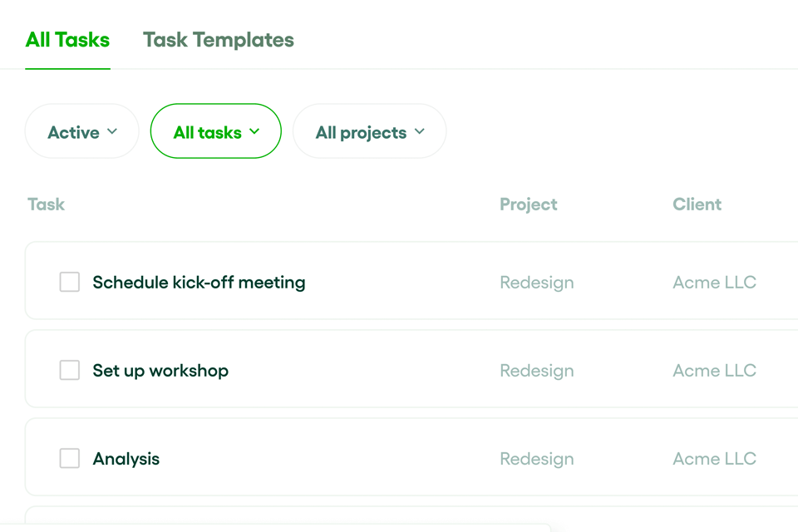
Task: Click the Client column header
Action: 697,204
